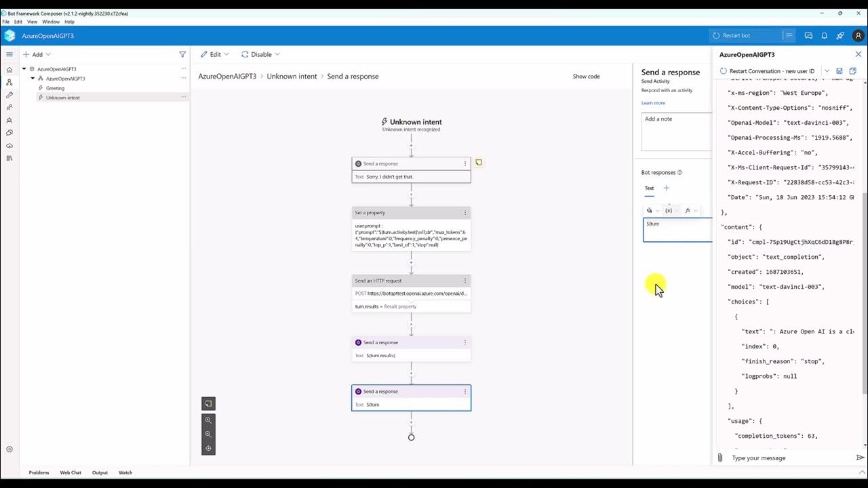Screen dimensions: 868x488
Task: Click Unknown intent in the breadcrumb
Action: point(292,77)
